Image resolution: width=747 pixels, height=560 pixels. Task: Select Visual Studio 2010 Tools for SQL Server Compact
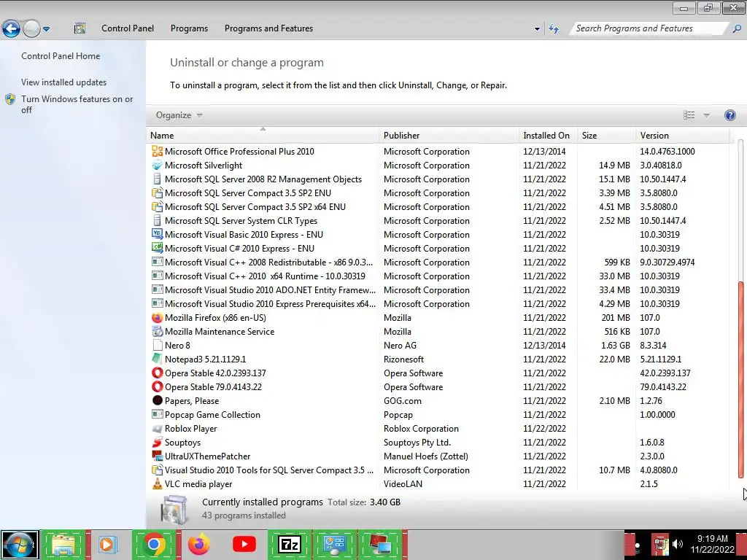tap(269, 470)
